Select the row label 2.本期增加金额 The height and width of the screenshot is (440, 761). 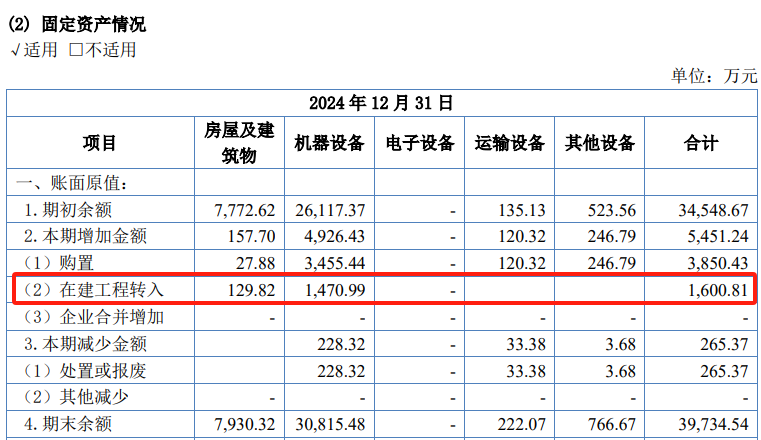[x=85, y=236]
